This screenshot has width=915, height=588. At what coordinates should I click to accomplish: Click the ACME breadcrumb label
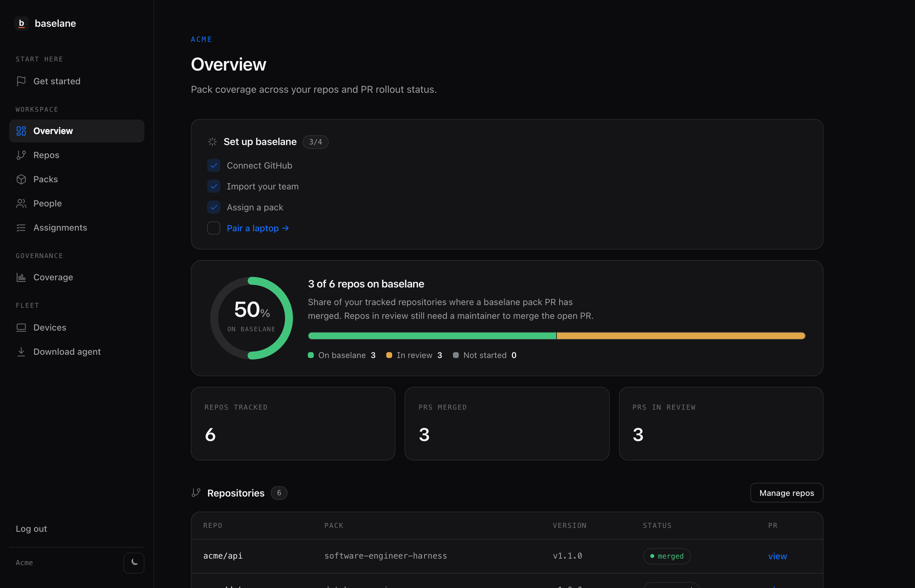click(201, 39)
